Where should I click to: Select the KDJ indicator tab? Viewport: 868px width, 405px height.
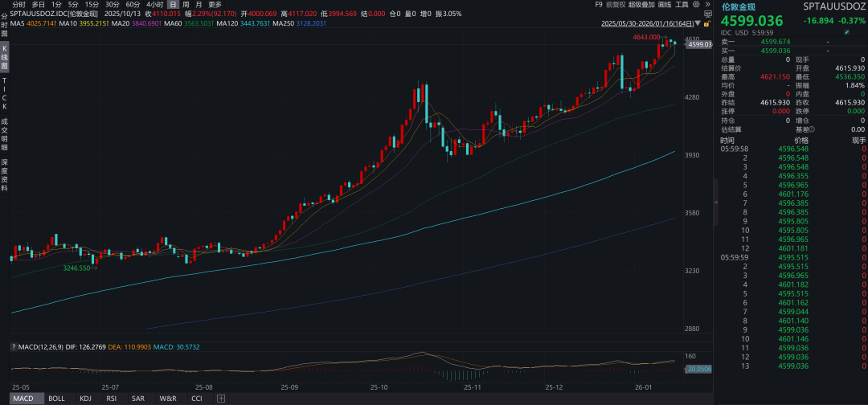pyautogui.click(x=85, y=399)
